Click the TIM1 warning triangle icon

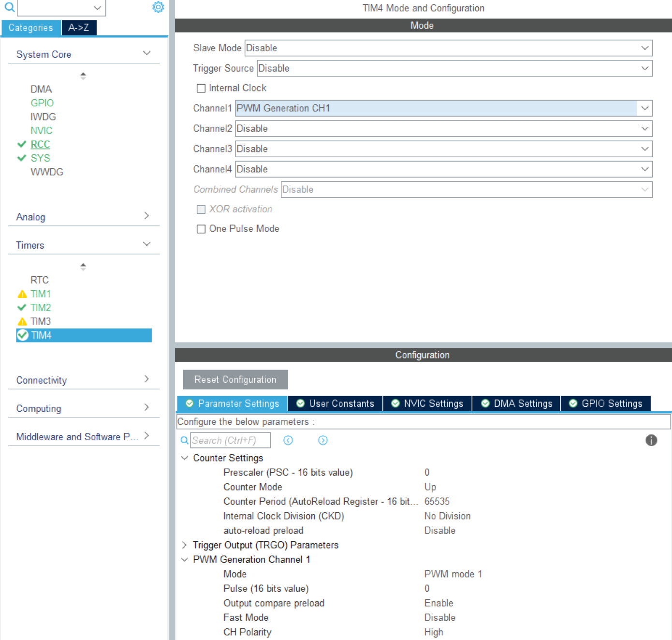pos(22,294)
